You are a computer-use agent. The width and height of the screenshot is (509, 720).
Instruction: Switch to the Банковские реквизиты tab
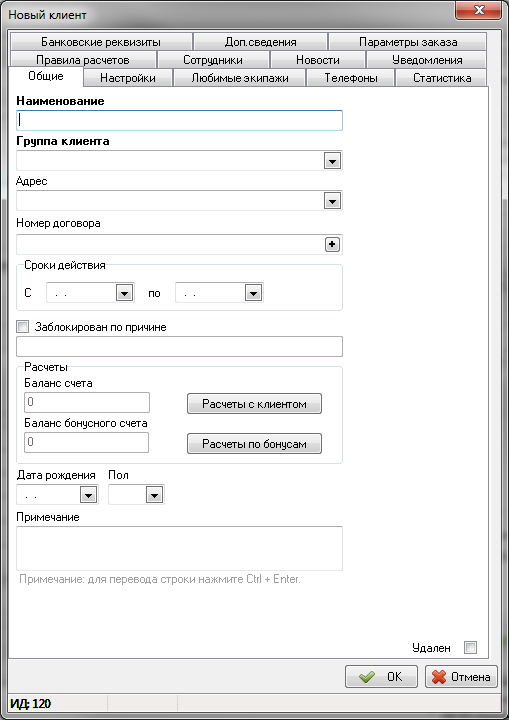click(x=101, y=42)
